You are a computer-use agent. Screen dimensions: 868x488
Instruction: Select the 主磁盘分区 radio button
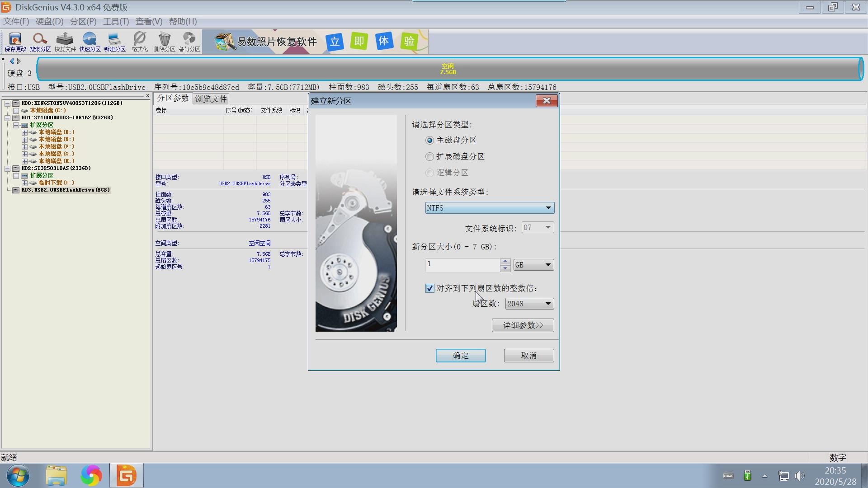(x=429, y=140)
